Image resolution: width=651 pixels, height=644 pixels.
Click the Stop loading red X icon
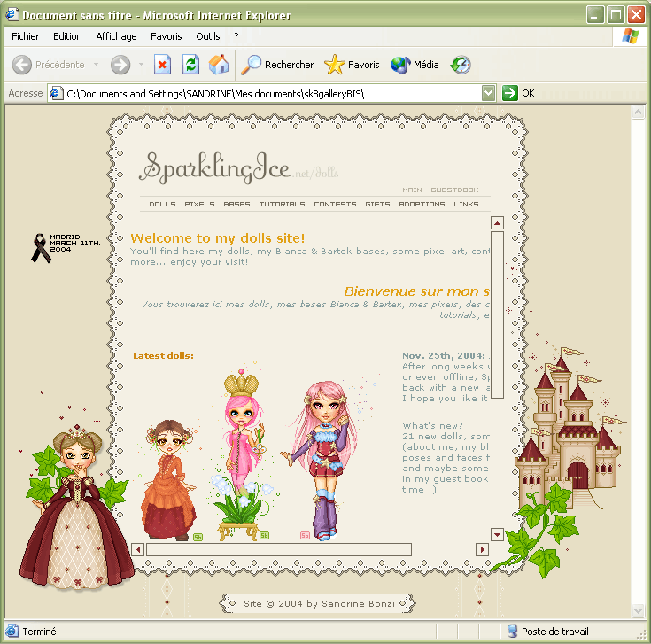tap(163, 65)
